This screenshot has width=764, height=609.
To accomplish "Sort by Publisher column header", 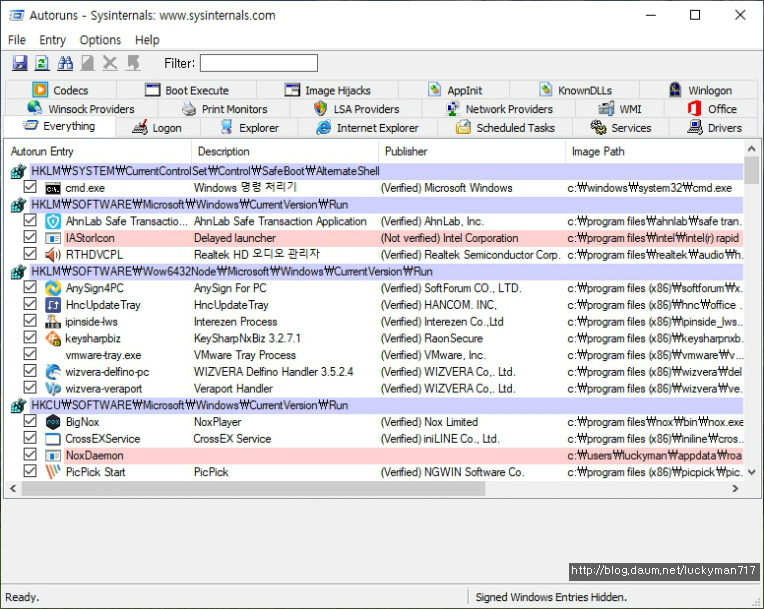I will pyautogui.click(x=472, y=152).
